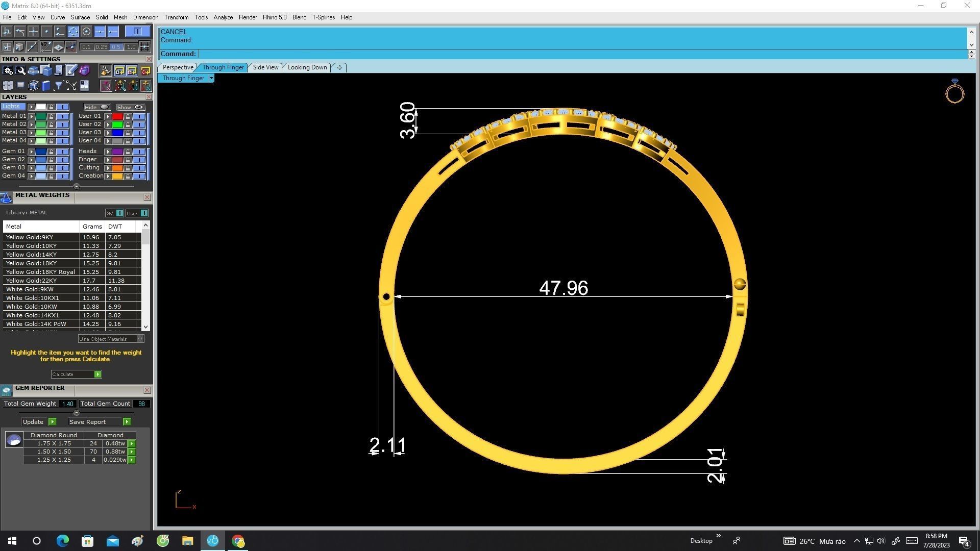
Task: Lock the Finger layer
Action: (128, 160)
